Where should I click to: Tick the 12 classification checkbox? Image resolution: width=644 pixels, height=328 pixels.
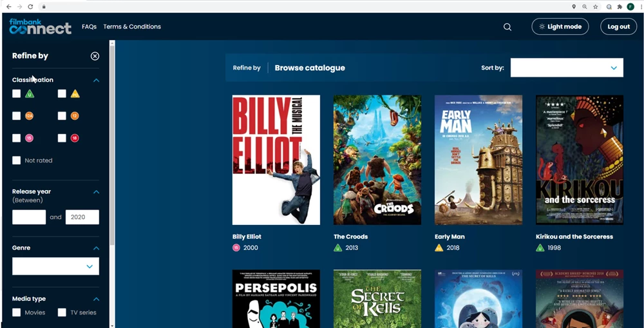tap(62, 116)
